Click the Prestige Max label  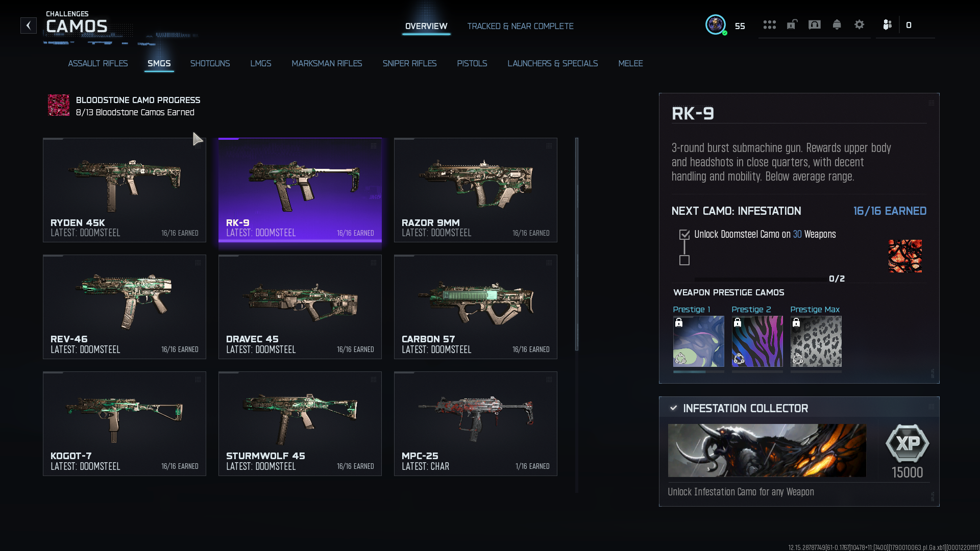click(x=815, y=309)
